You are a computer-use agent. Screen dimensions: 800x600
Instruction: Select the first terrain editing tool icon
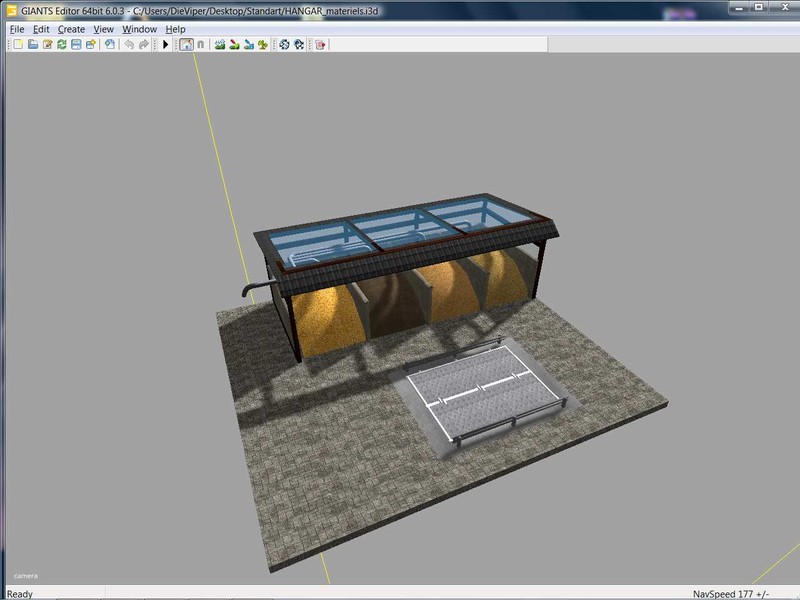point(219,45)
